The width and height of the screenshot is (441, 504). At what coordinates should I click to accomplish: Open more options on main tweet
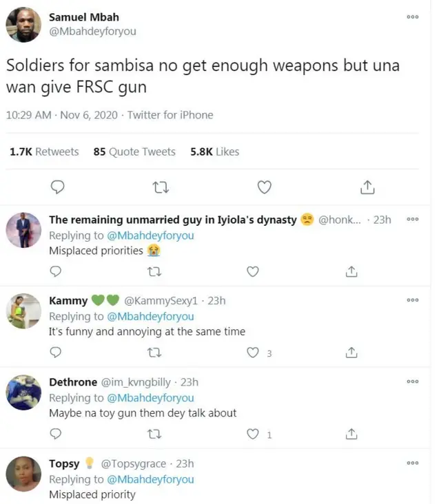(413, 17)
